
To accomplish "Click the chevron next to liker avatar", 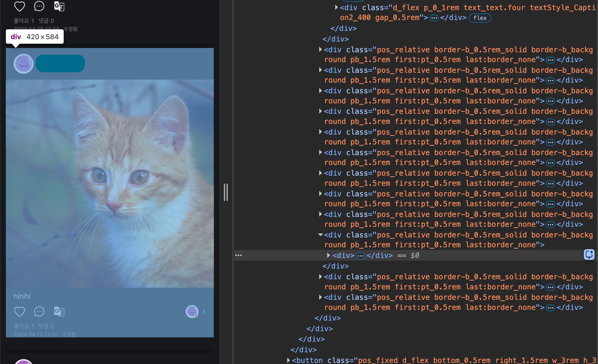I will click(x=204, y=312).
